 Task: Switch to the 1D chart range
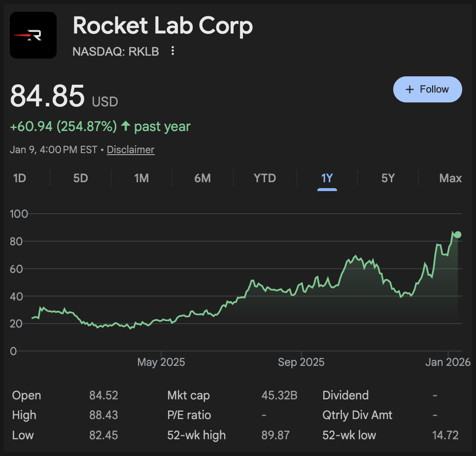20,178
